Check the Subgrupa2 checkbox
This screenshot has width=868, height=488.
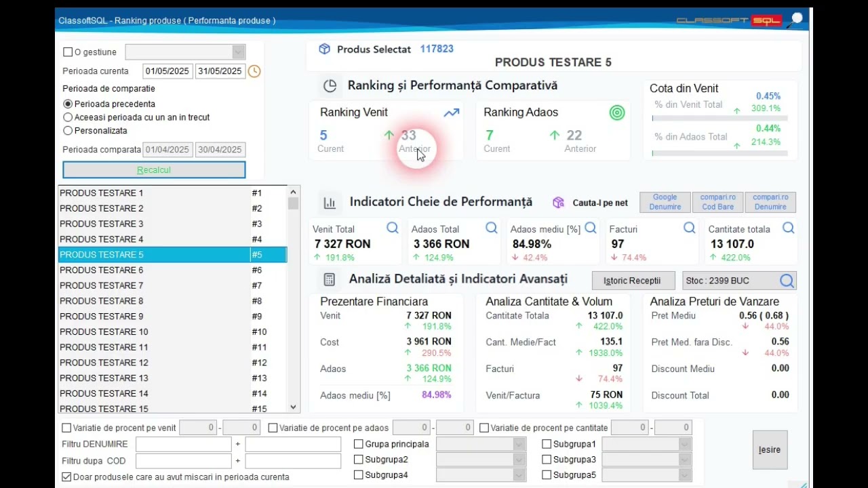point(359,460)
